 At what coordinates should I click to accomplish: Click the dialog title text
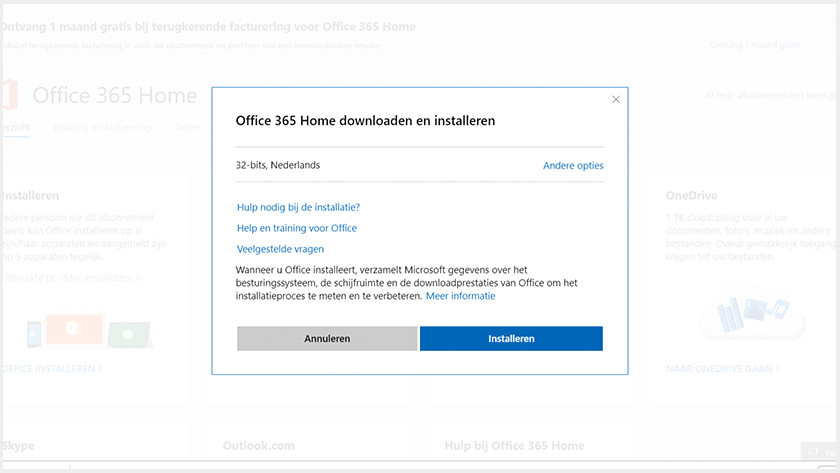tap(365, 121)
